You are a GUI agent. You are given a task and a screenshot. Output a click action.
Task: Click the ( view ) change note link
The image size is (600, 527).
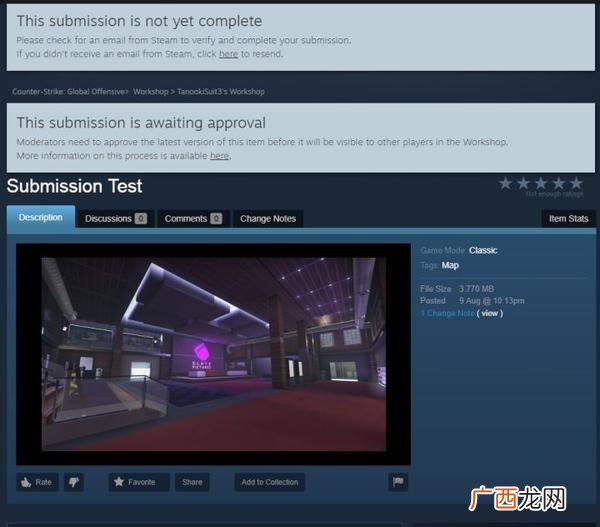pos(490,313)
